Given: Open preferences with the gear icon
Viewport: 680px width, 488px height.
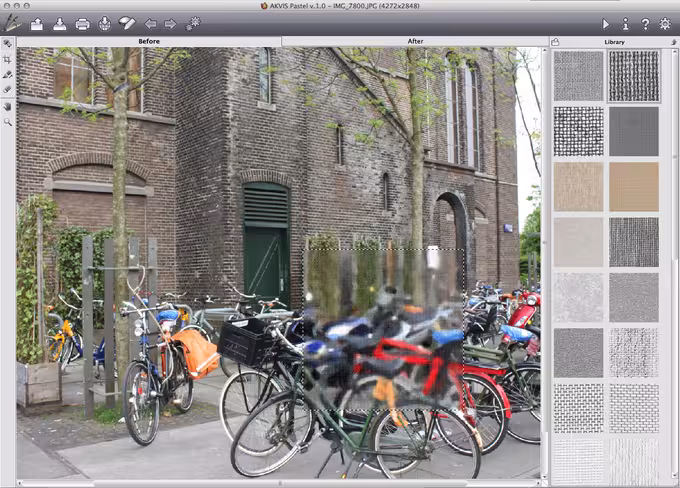Looking at the screenshot, I should pyautogui.click(x=665, y=23).
